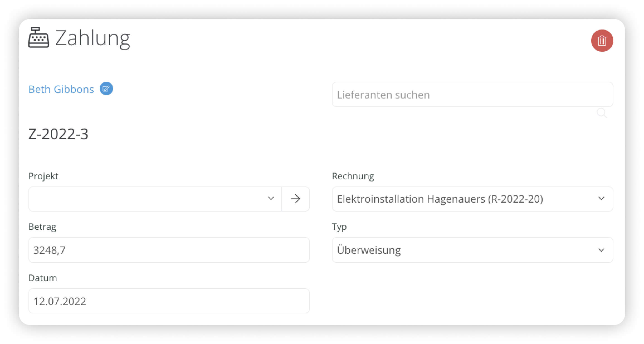Click the Rechnung field label
This screenshot has height=344, width=644.
[353, 176]
